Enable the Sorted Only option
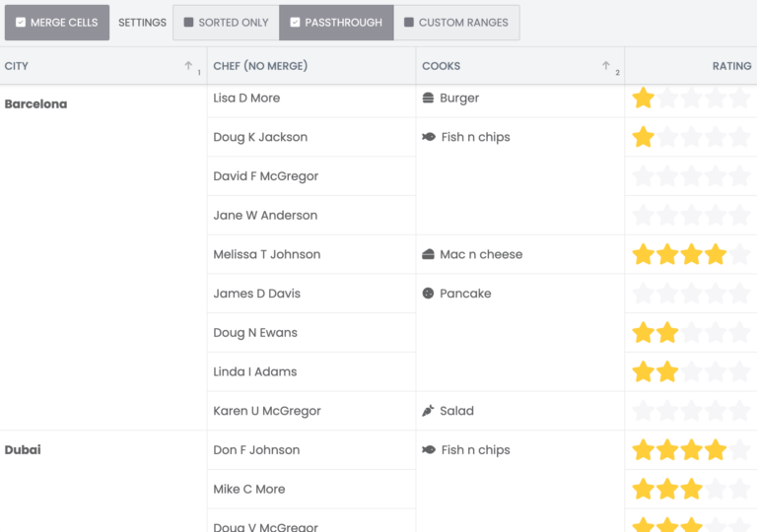This screenshot has width=757, height=532. pyautogui.click(x=226, y=23)
